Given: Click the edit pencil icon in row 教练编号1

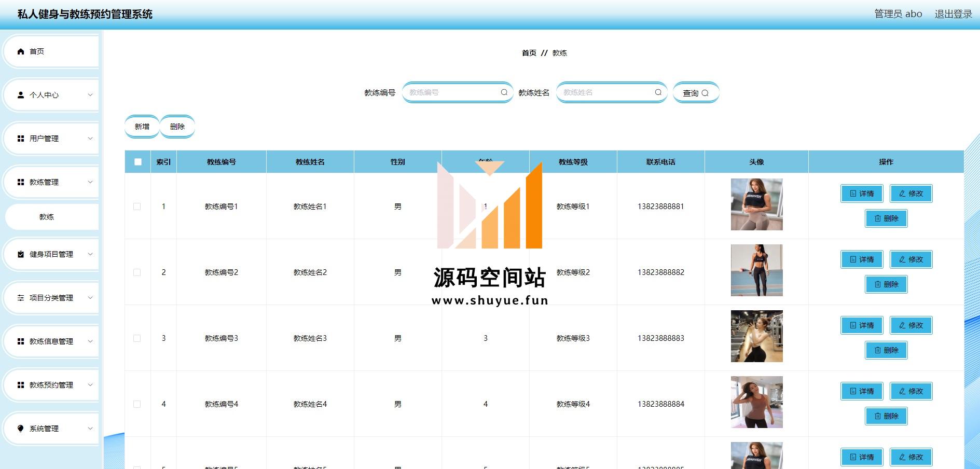Looking at the screenshot, I should pos(902,194).
